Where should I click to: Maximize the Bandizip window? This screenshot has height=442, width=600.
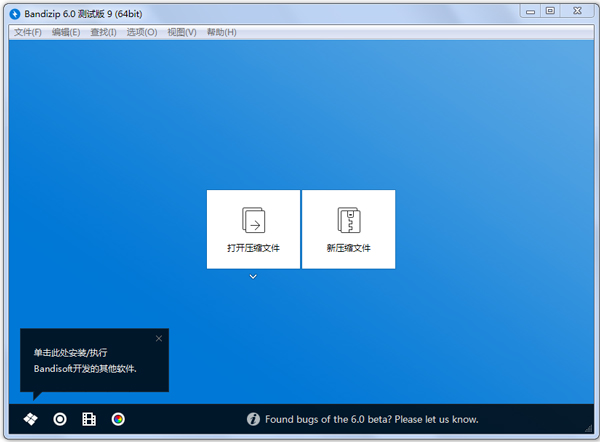(550, 11)
